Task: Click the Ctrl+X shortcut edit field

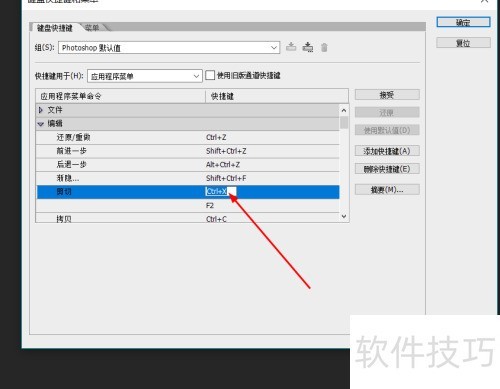Action: 221,191
